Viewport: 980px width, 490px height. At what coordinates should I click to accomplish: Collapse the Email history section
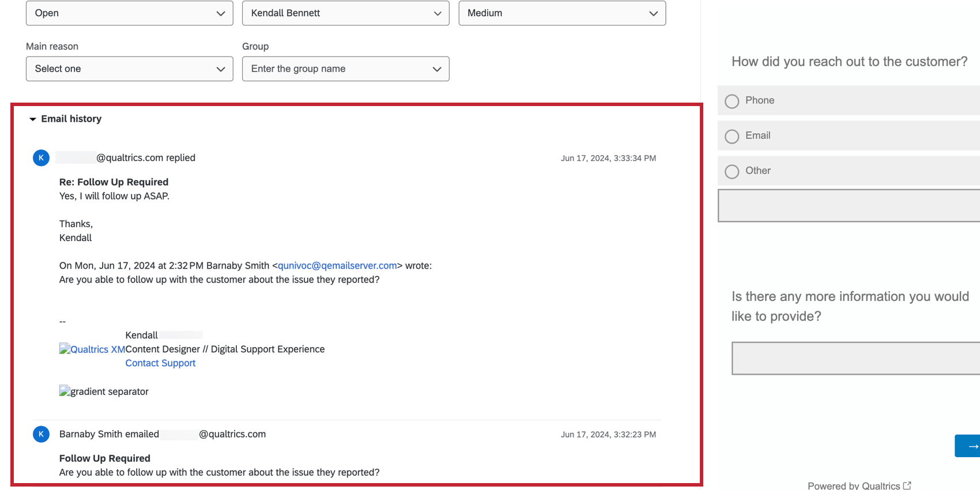[33, 119]
